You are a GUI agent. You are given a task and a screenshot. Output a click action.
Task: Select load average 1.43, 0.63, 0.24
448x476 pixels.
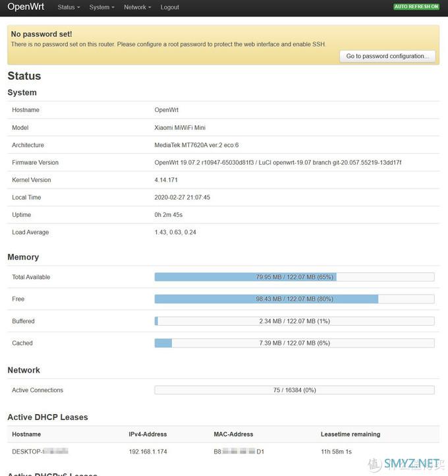coord(175,232)
